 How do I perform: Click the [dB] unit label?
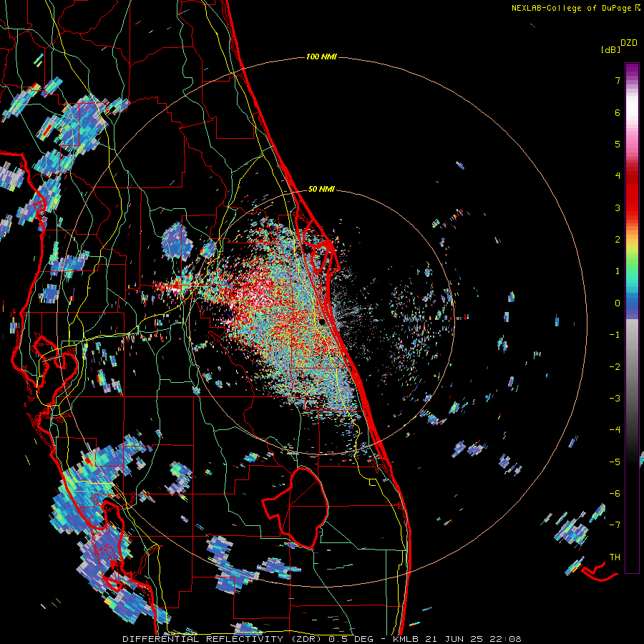[610, 49]
